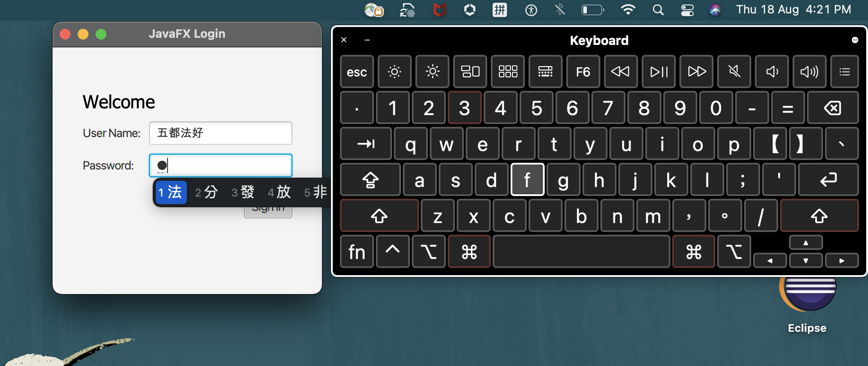
Task: Click the User Name text field
Action: click(x=220, y=133)
